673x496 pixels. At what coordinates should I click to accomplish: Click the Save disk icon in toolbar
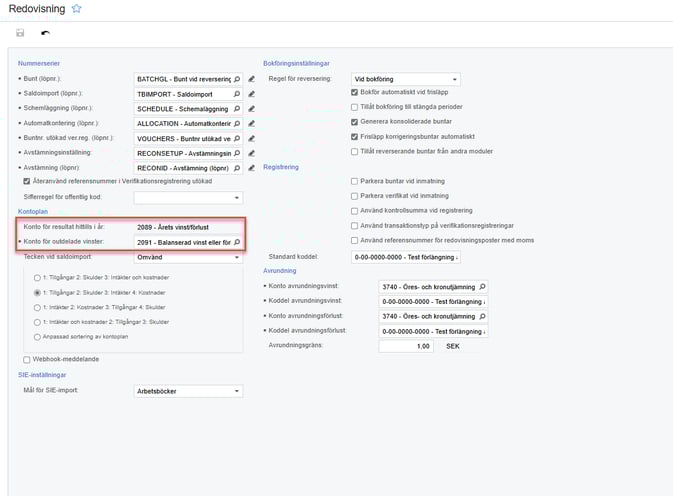tap(20, 34)
